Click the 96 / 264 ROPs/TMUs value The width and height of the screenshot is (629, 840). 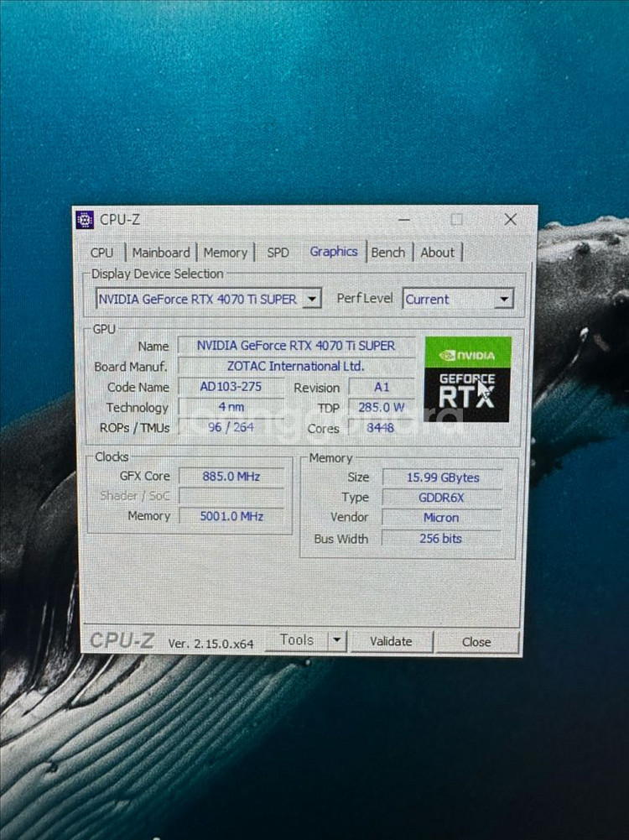231,427
